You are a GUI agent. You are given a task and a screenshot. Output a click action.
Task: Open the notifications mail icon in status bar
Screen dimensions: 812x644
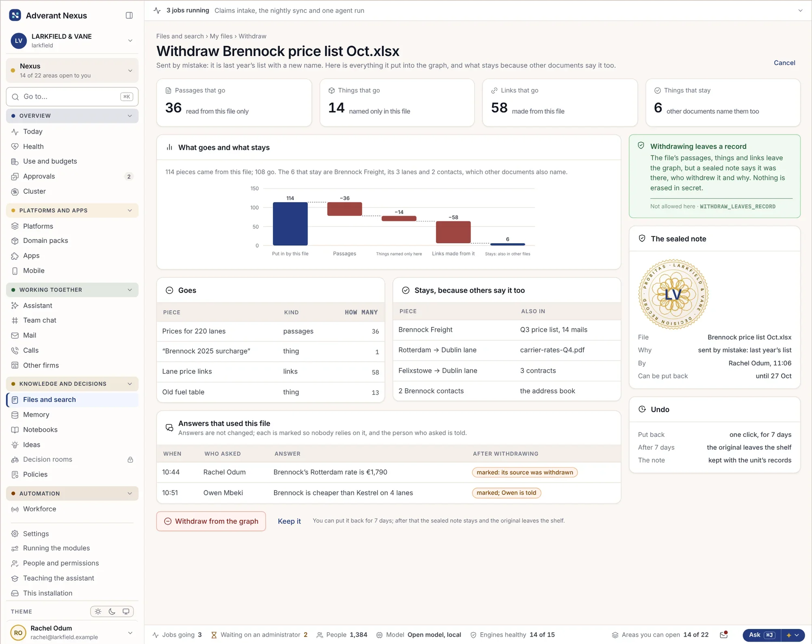click(724, 635)
